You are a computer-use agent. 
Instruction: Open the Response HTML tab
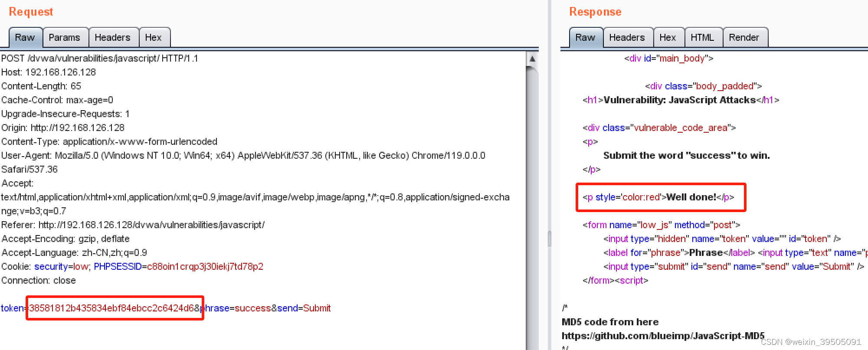(703, 37)
